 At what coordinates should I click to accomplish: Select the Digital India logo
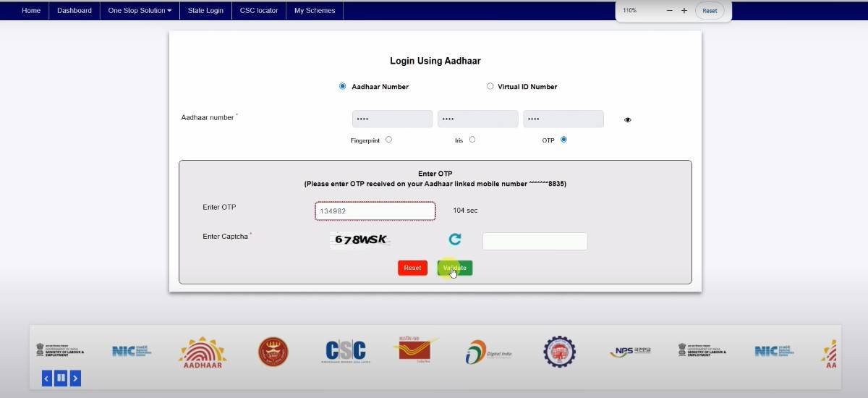[488, 352]
